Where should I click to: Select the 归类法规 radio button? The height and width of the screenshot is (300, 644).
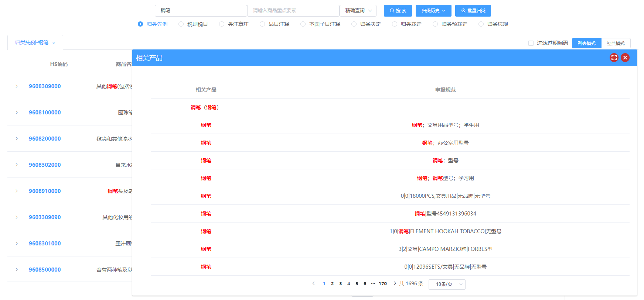481,24
